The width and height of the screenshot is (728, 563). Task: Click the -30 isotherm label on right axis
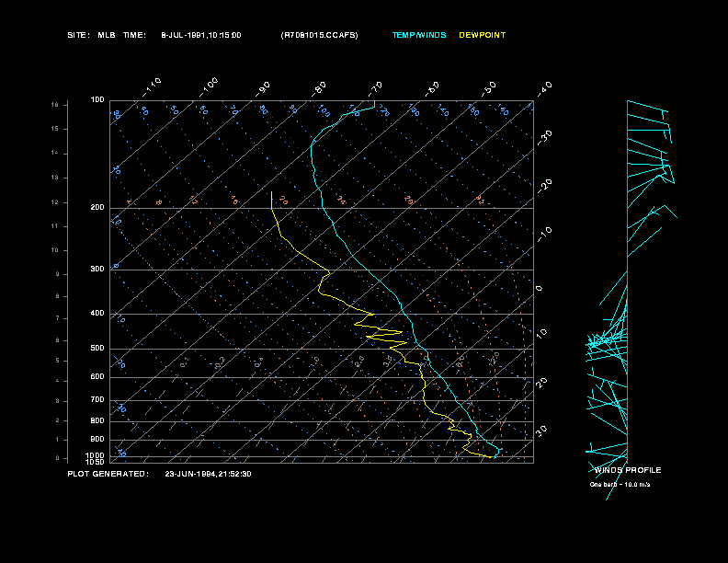[544, 138]
